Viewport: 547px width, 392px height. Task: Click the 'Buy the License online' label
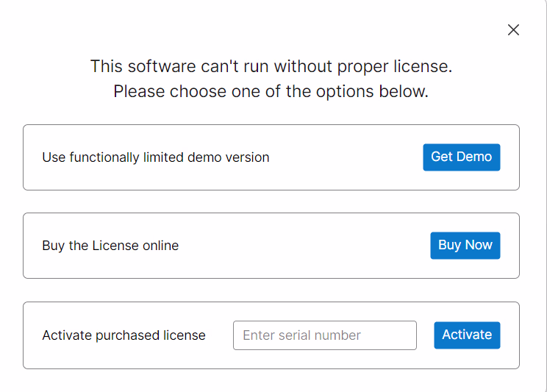(110, 246)
